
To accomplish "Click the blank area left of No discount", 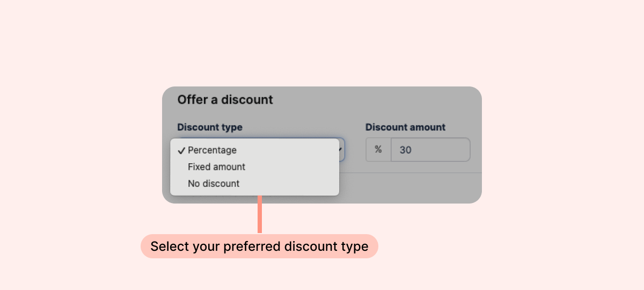I will pyautogui.click(x=180, y=184).
